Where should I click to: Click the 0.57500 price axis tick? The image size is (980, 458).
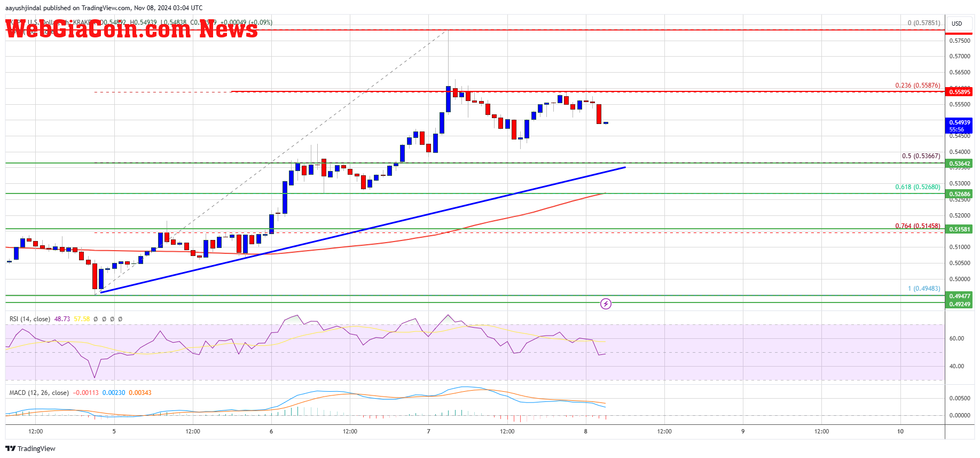click(x=960, y=41)
